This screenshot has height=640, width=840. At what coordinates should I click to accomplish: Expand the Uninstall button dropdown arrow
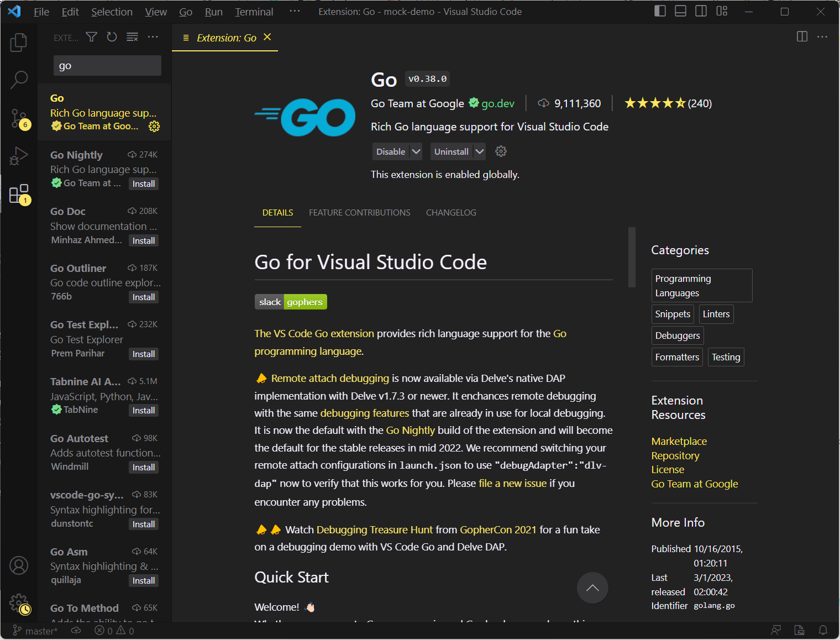point(480,151)
